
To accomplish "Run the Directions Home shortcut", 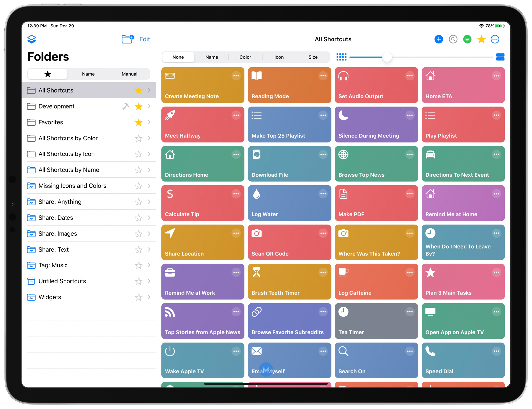I will (x=202, y=164).
